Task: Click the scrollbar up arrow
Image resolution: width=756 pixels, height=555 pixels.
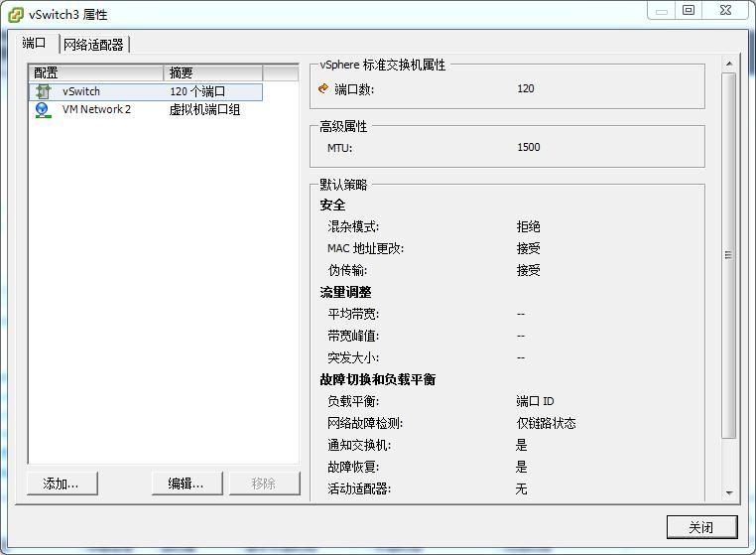Action: tap(729, 64)
